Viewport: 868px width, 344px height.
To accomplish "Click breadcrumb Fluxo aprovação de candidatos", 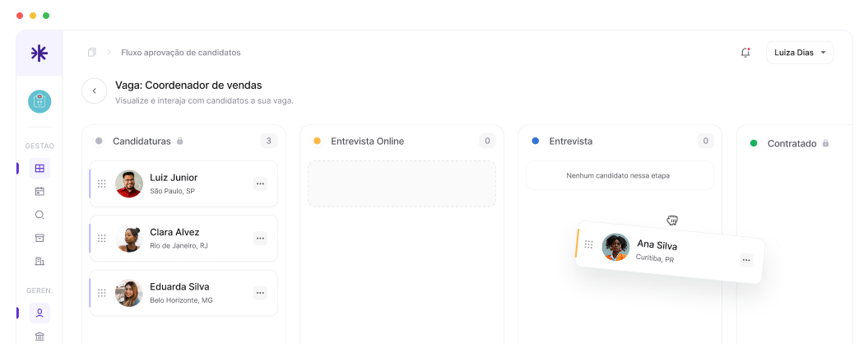I will 181,53.
